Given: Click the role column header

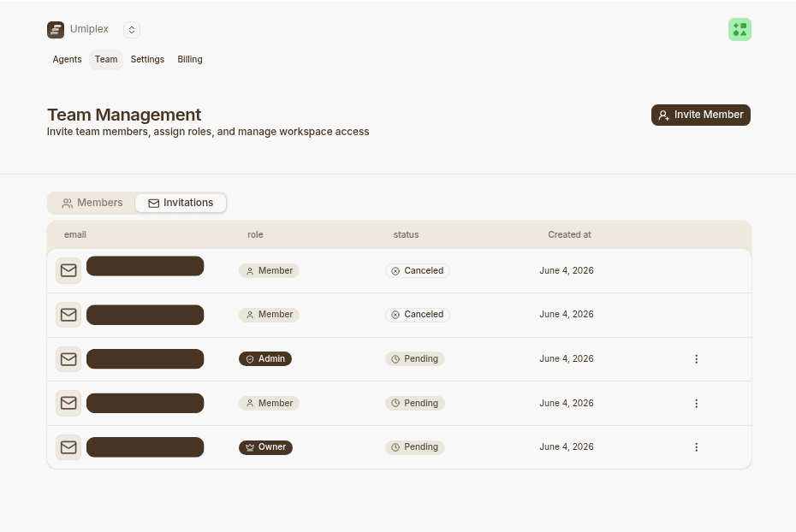Looking at the screenshot, I should pyautogui.click(x=255, y=235).
